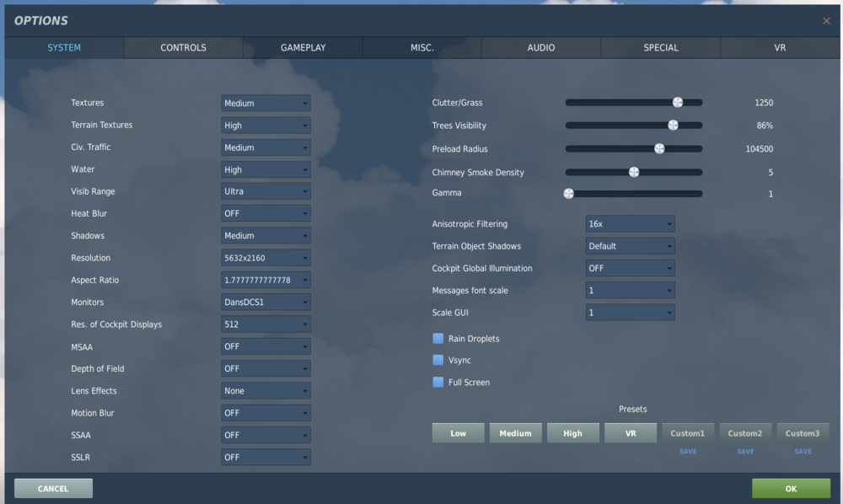Expand the Terrain Object Shadows dropdown
This screenshot has height=504, width=843.
pyautogui.click(x=630, y=246)
